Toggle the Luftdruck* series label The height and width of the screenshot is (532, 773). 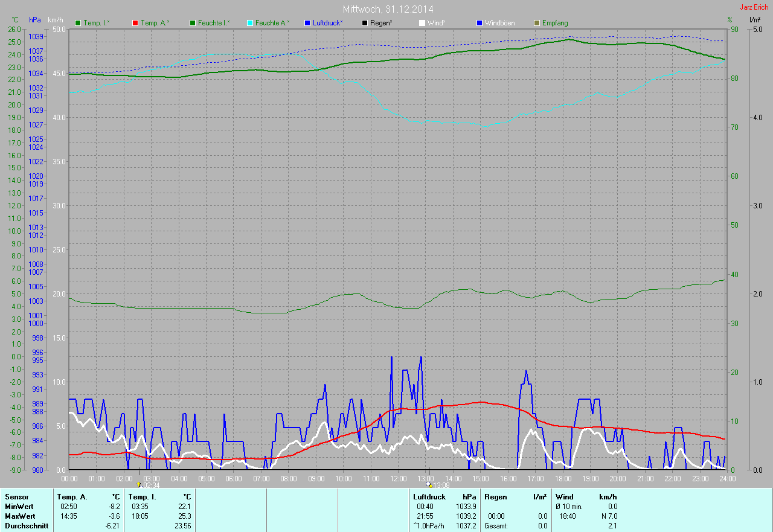coord(328,23)
